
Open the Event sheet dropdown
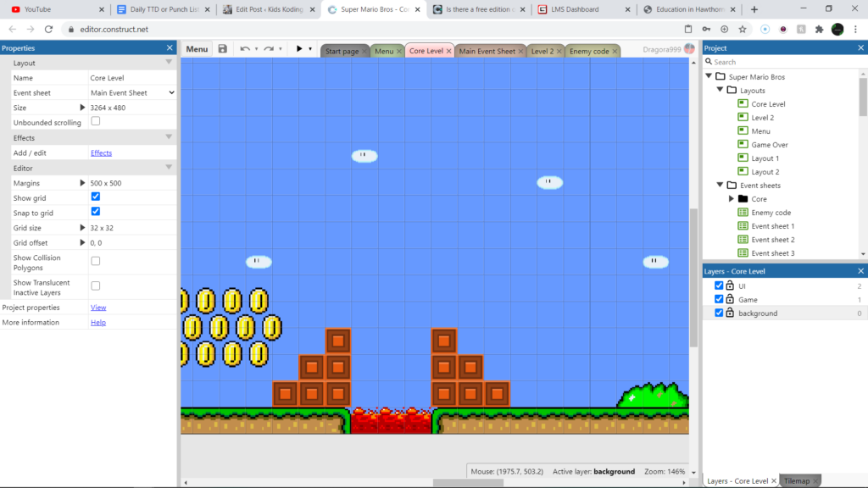click(x=132, y=93)
